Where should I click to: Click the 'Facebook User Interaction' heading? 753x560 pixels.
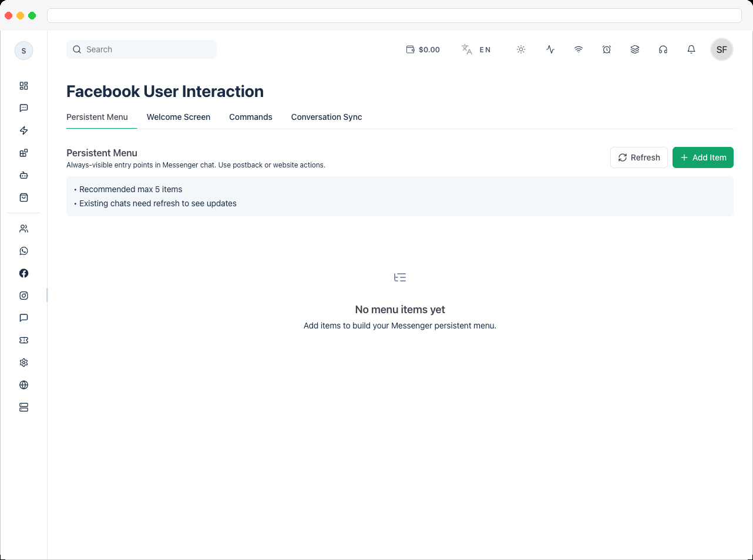click(165, 92)
